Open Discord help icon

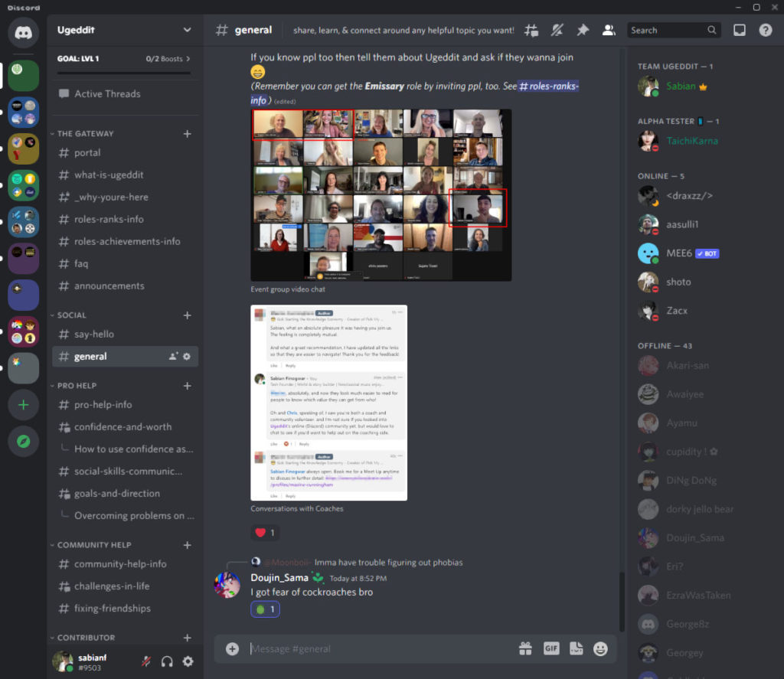[x=765, y=31]
